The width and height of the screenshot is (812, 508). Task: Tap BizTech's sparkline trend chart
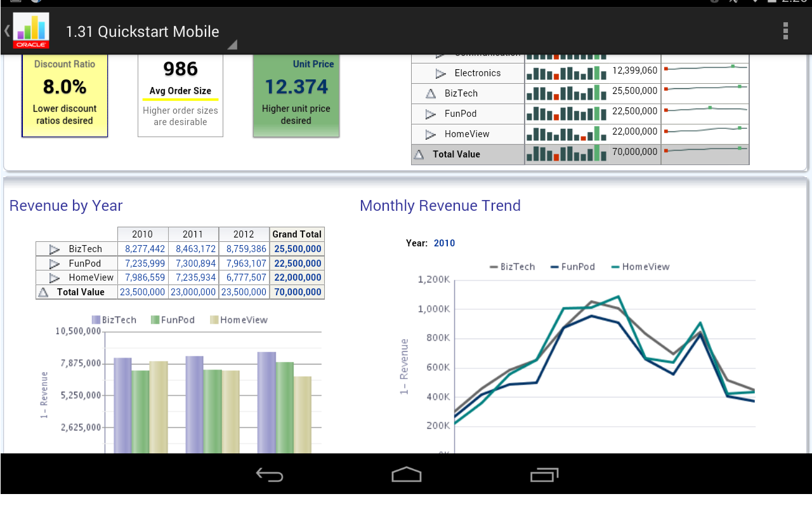click(x=705, y=93)
